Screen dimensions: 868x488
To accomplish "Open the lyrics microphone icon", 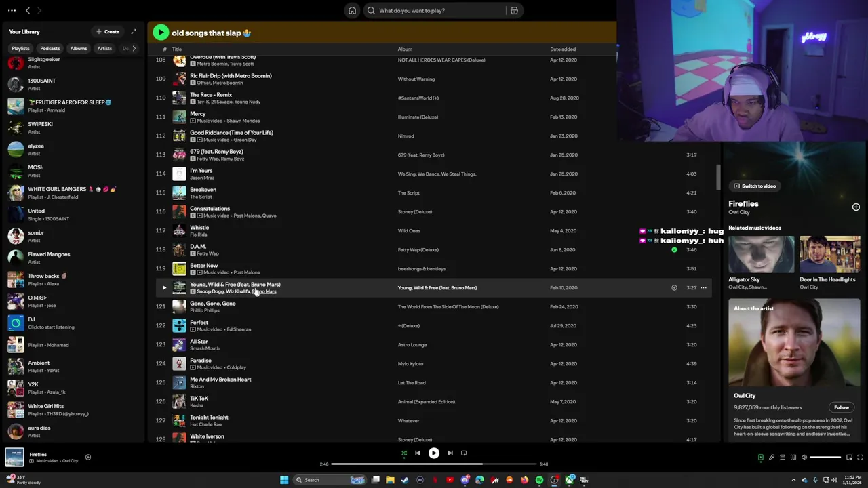I will [771, 457].
